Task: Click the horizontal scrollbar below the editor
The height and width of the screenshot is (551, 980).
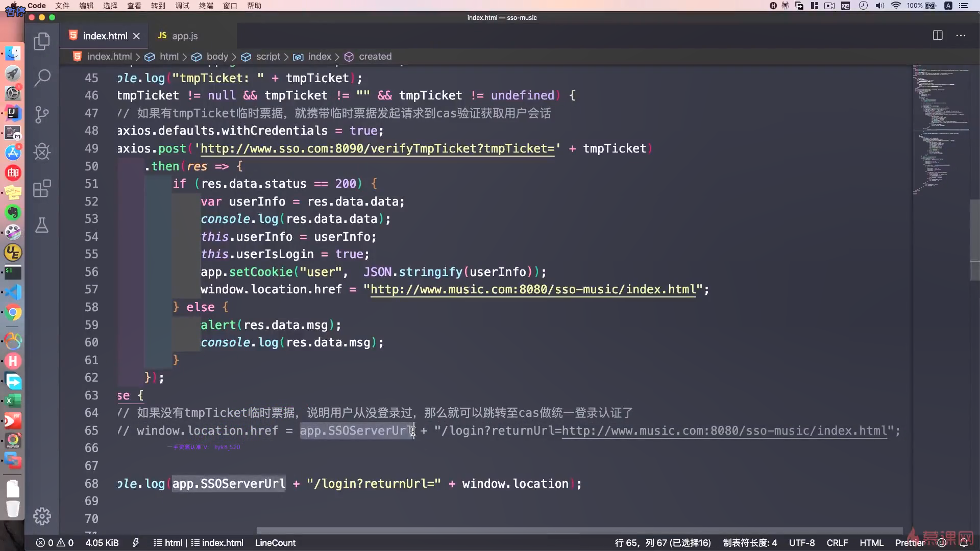Action: coord(579,531)
